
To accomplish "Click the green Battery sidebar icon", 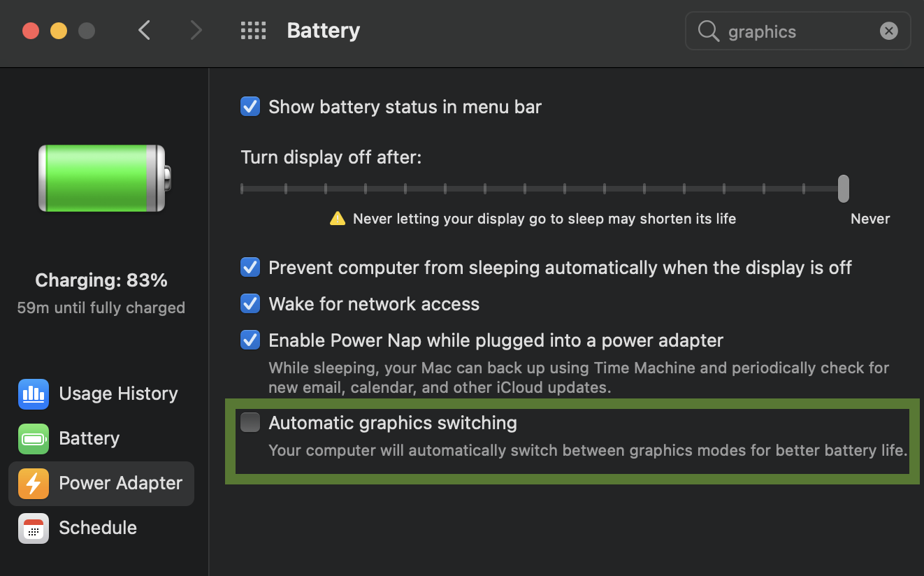I will pos(33,438).
